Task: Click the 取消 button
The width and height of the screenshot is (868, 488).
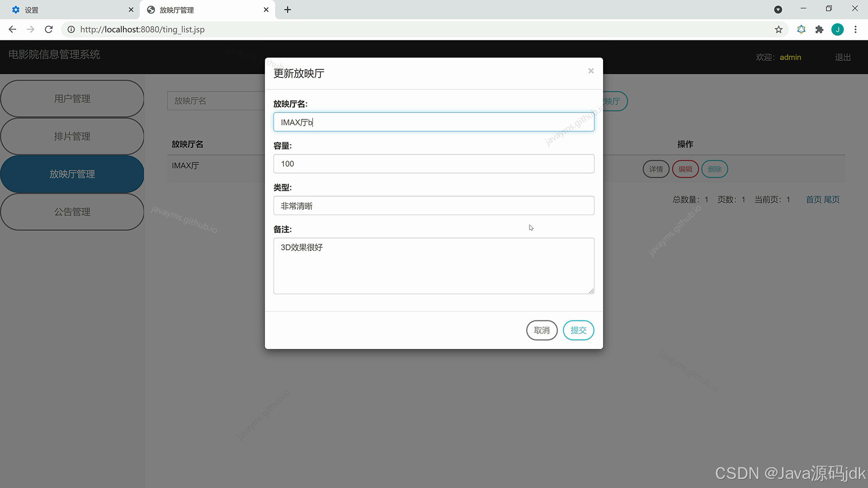Action: point(542,330)
